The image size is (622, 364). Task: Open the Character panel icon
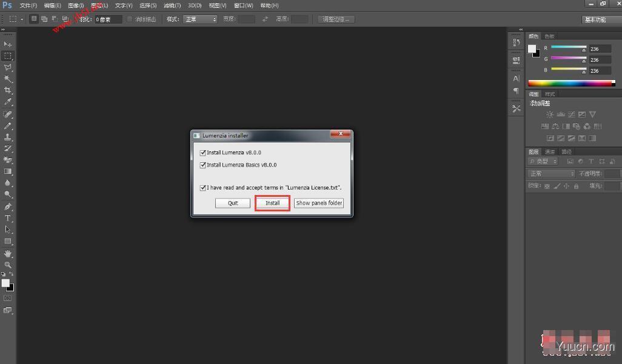[516, 78]
